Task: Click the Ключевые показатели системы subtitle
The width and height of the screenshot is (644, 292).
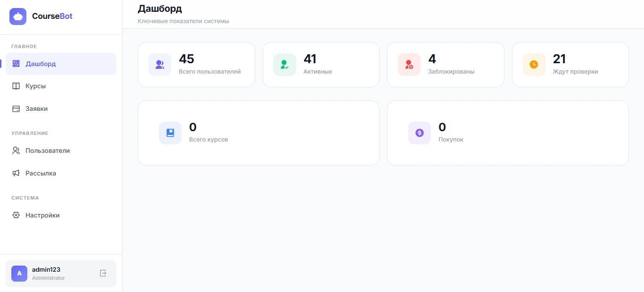Action: coord(183,21)
